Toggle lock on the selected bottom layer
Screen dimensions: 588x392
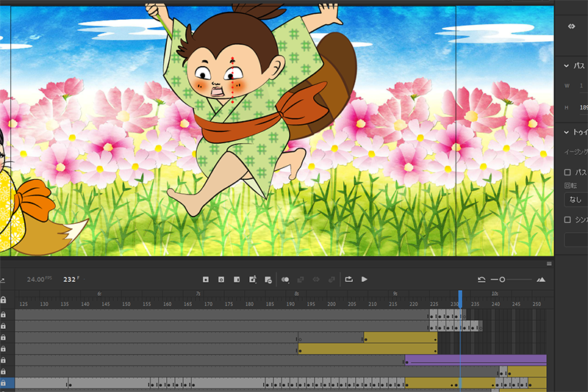pos(4,383)
